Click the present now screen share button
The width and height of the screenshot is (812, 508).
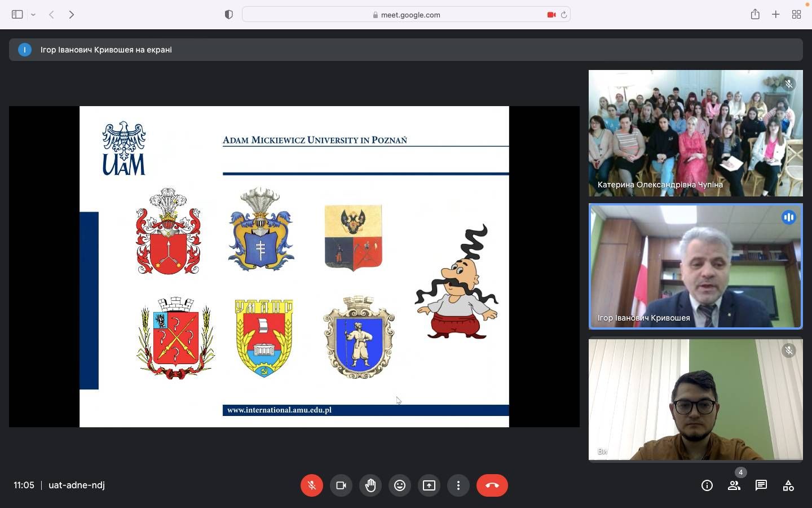click(x=429, y=485)
